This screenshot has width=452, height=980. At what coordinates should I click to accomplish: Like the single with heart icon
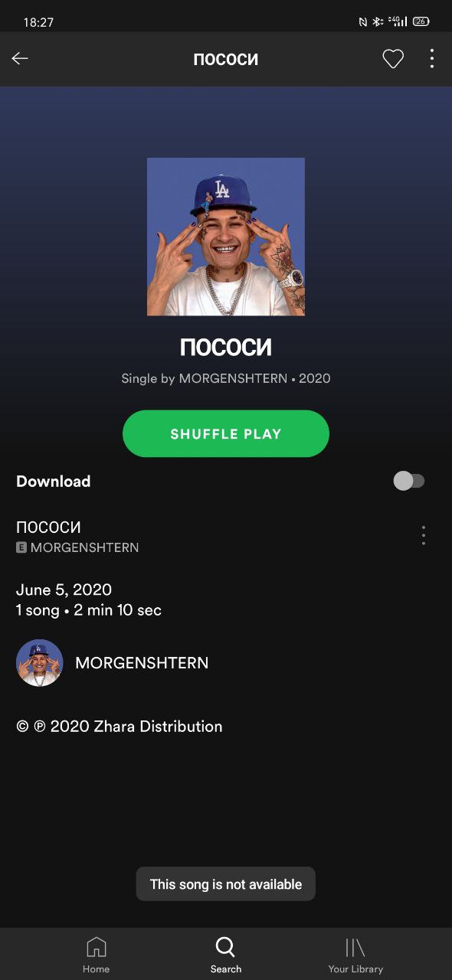pyautogui.click(x=393, y=59)
